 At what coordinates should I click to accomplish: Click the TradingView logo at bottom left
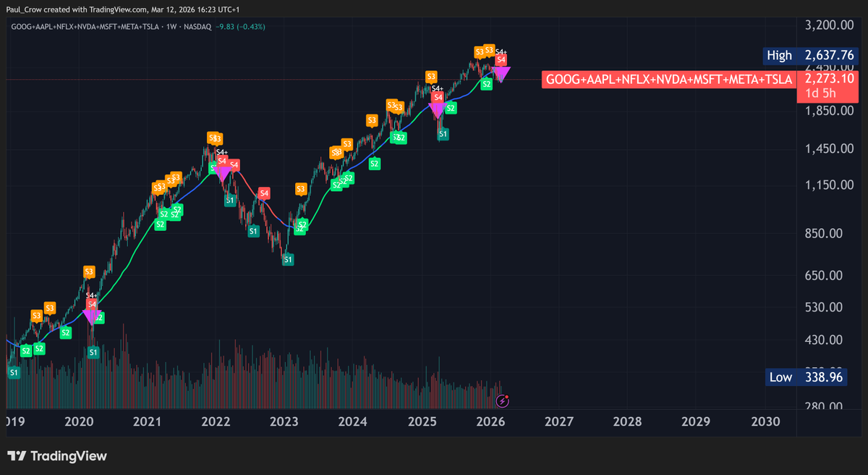coord(57,456)
